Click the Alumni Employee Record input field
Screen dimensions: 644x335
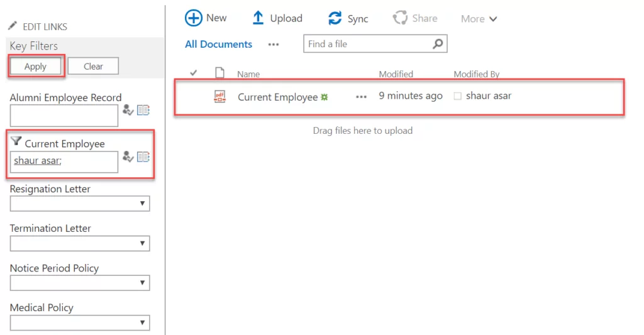point(64,116)
